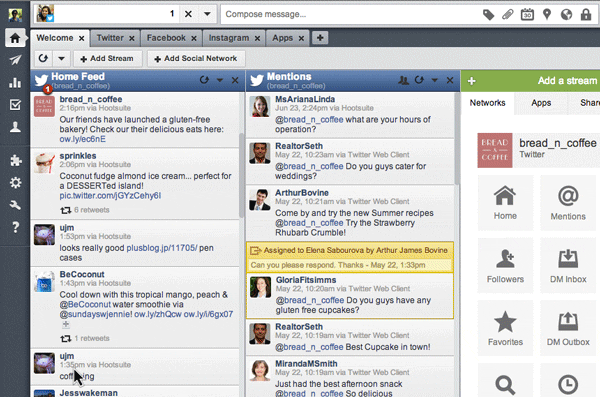Screen dimensions: 600x397
Task: Switch to the Instagram tab
Action: click(228, 38)
